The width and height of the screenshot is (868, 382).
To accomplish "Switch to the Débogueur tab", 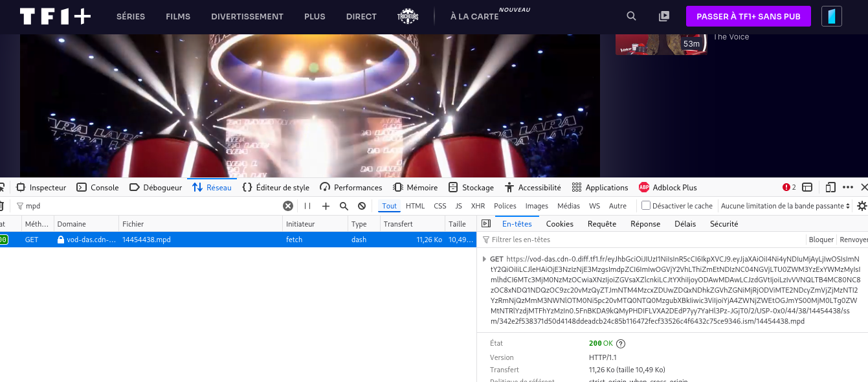I will click(155, 188).
